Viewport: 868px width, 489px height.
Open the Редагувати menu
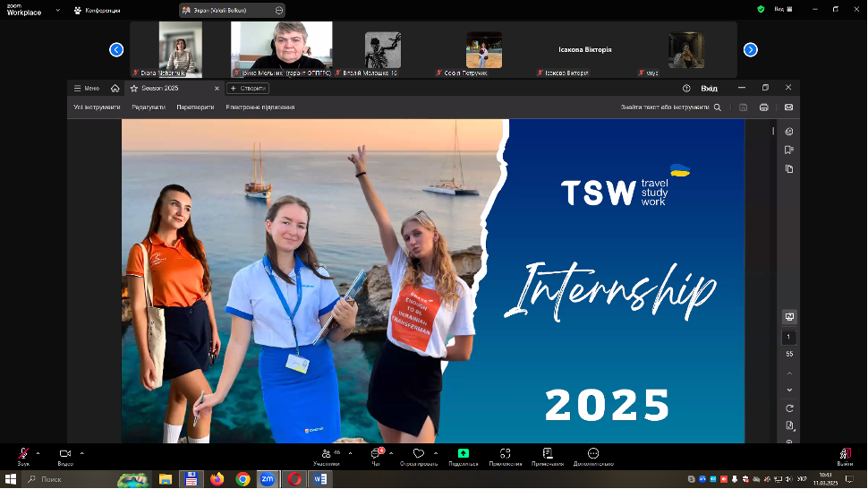149,107
